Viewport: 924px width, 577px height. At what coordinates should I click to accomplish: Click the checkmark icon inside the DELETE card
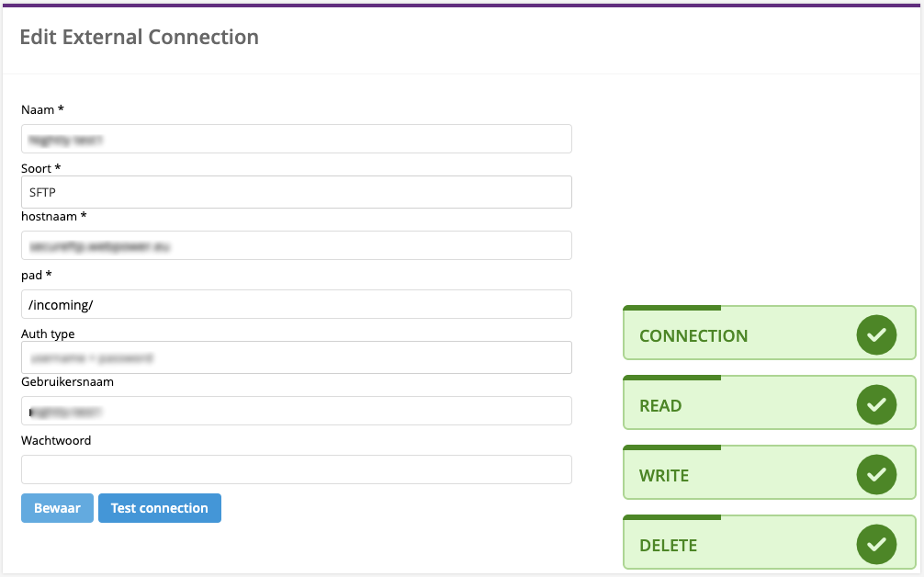tap(876, 544)
